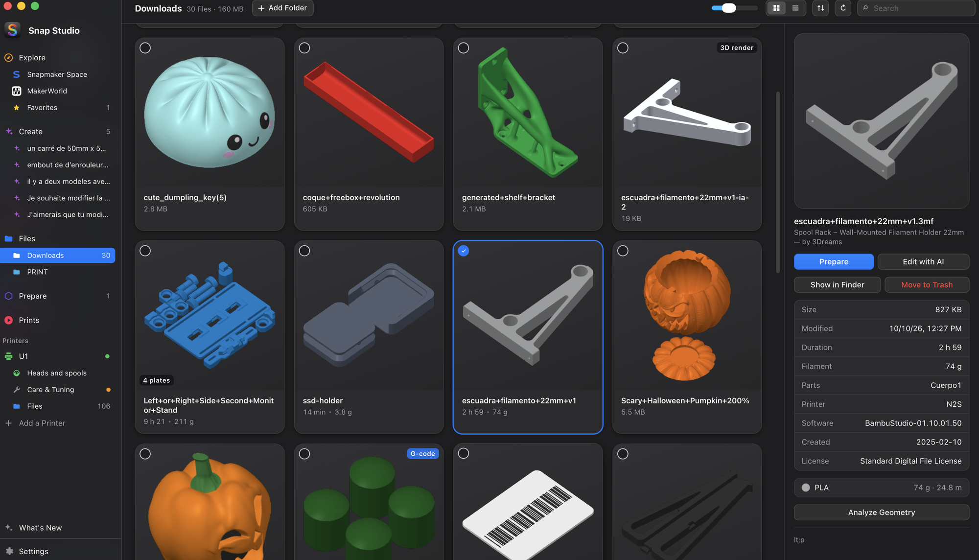This screenshot has height=560, width=979.
Task: Open Snapmaker Space in sidebar
Action: click(x=57, y=74)
